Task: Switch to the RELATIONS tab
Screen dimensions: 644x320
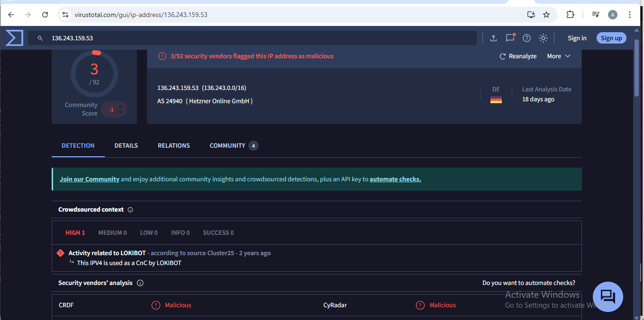Action: click(174, 146)
